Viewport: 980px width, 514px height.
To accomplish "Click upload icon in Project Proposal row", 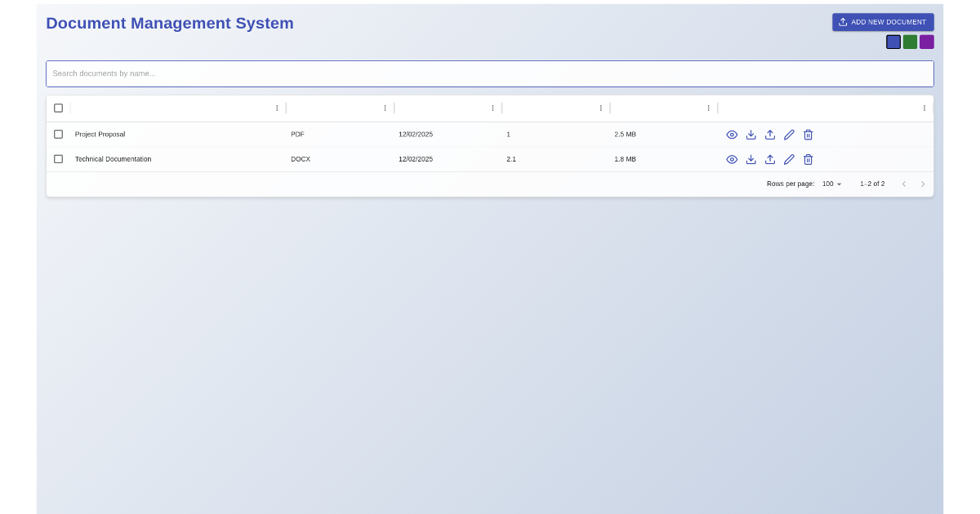I will tap(770, 135).
